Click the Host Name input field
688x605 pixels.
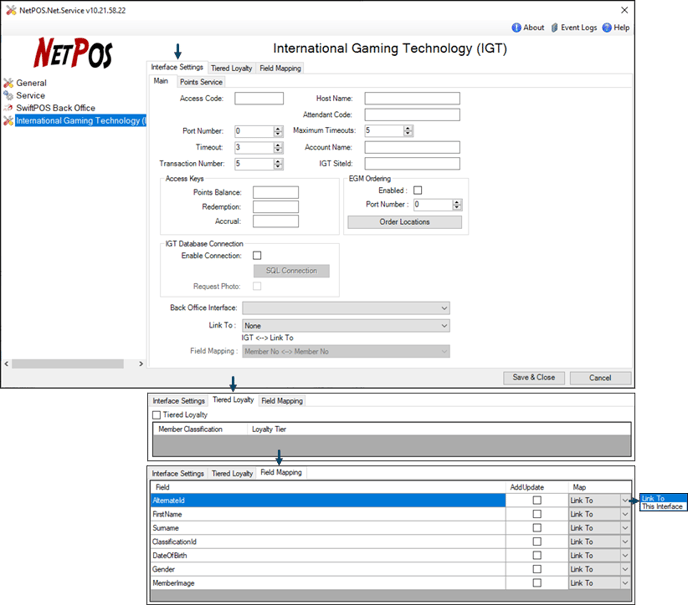[412, 98]
